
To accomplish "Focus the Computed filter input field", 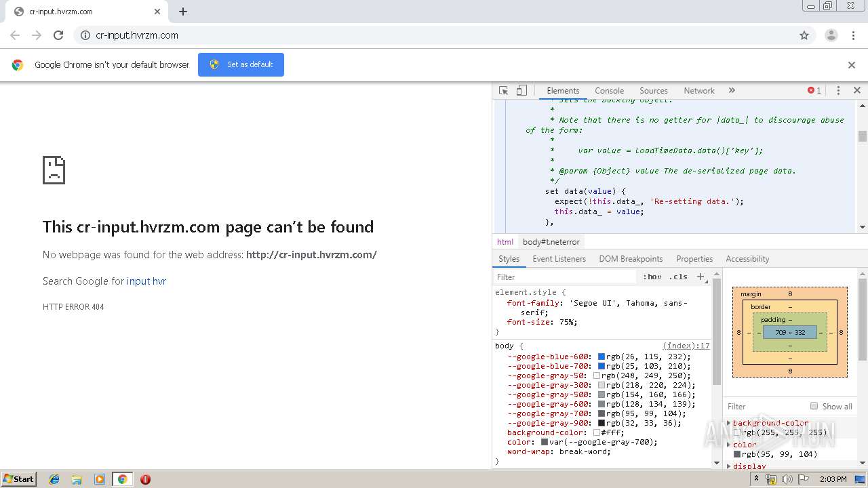I will click(x=765, y=406).
